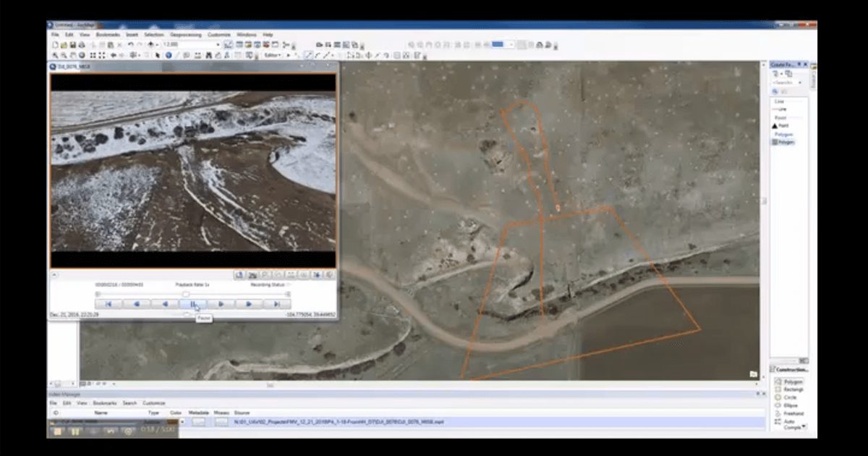868x456 pixels.
Task: Expand the Editor dropdown menu
Action: pyautogui.click(x=273, y=55)
